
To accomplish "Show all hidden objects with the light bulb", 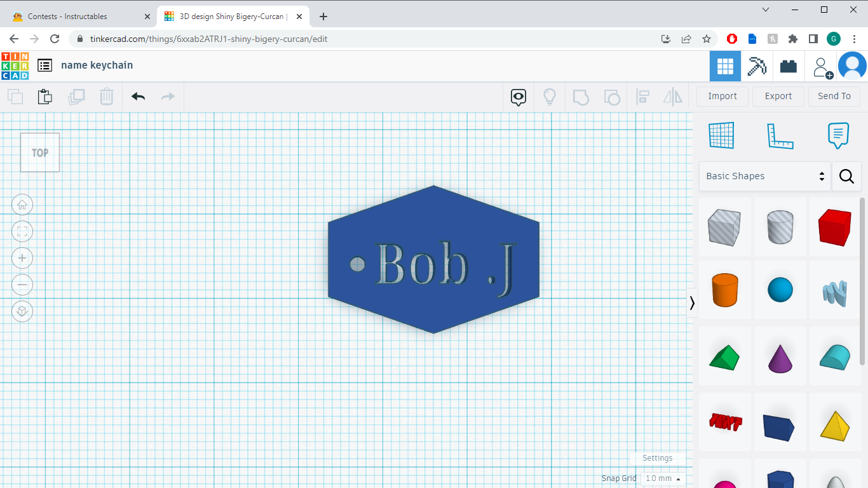I will (549, 97).
